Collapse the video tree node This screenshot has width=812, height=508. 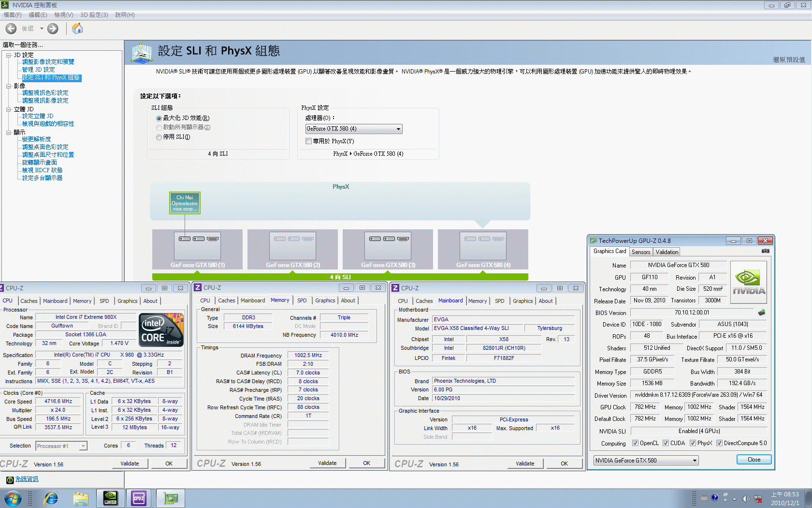[x=9, y=86]
